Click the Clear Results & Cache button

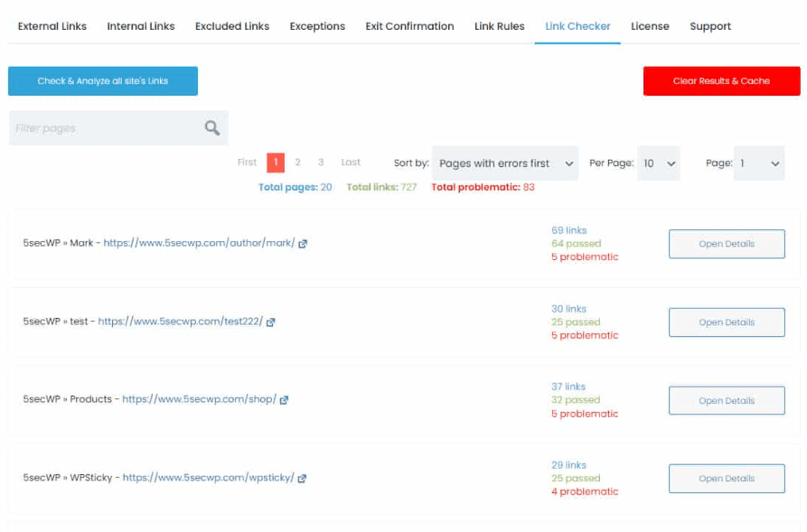[x=721, y=80]
